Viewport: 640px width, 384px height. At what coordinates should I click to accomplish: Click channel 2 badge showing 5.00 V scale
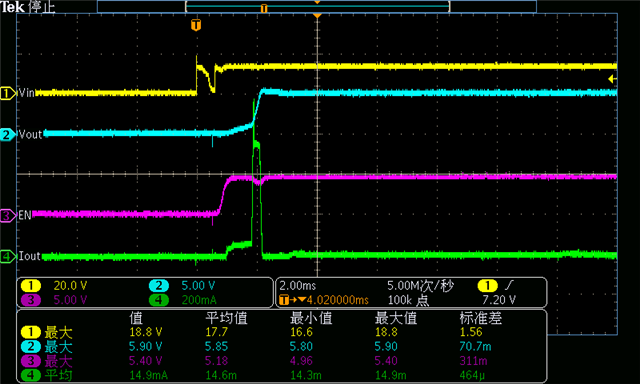pyautogui.click(x=159, y=286)
